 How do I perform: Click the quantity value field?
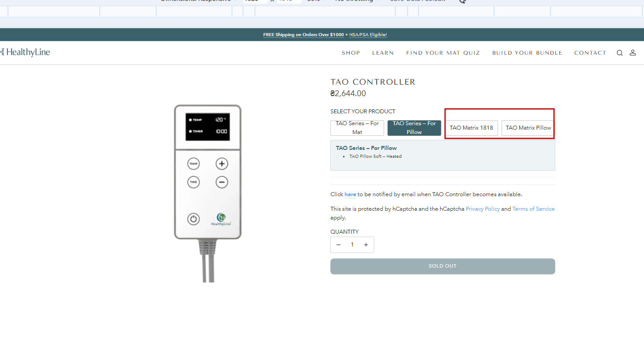(x=352, y=245)
